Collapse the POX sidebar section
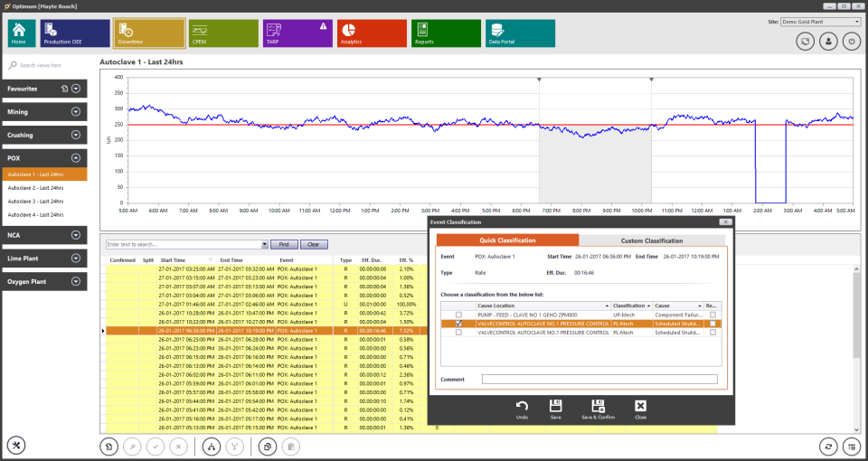This screenshot has width=868, height=461. [x=76, y=157]
